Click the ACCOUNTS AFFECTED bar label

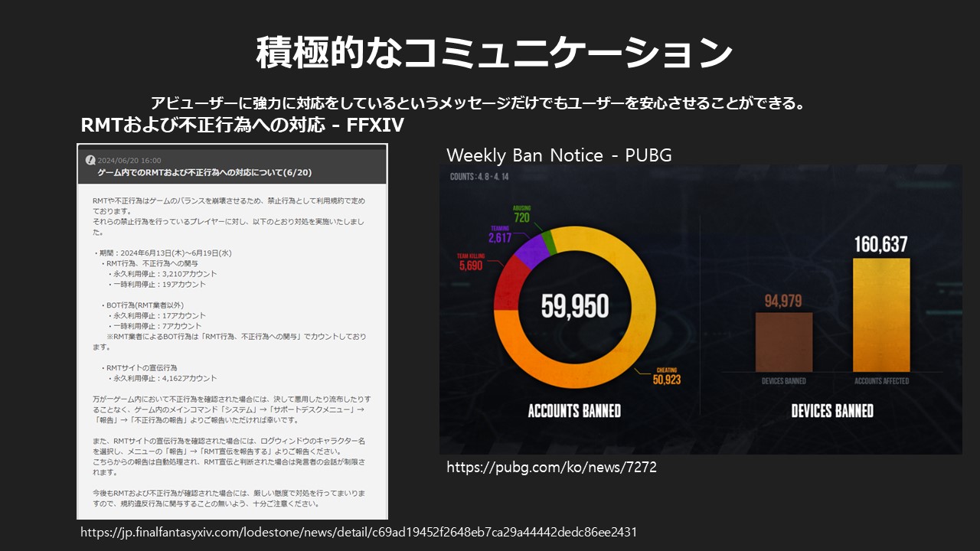881,381
